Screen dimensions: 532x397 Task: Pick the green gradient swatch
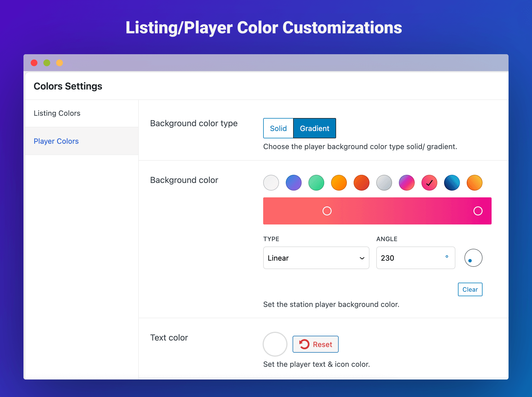click(x=316, y=183)
